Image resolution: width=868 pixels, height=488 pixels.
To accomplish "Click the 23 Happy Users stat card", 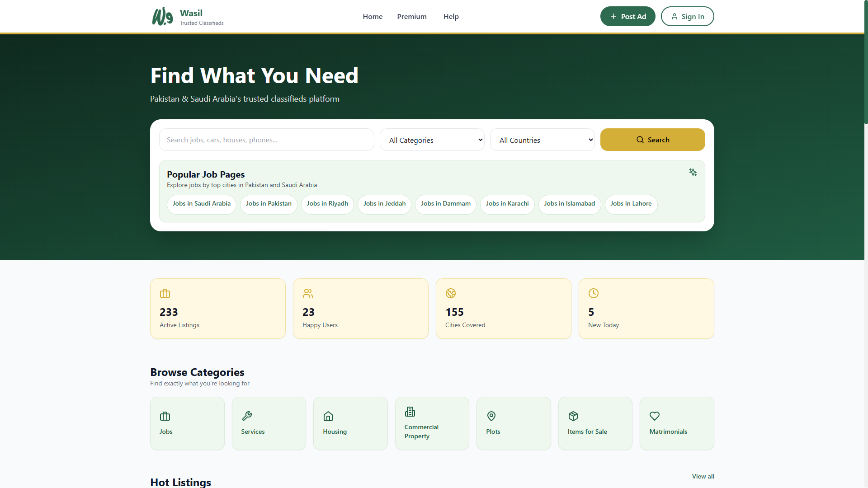I will [x=361, y=309].
